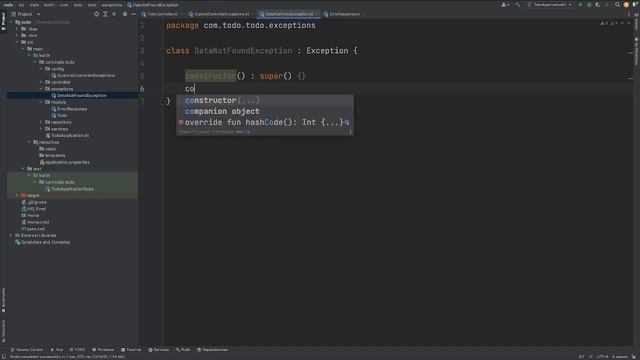Open the Run tool window
This screenshot has height=360, width=640.
click(57, 350)
